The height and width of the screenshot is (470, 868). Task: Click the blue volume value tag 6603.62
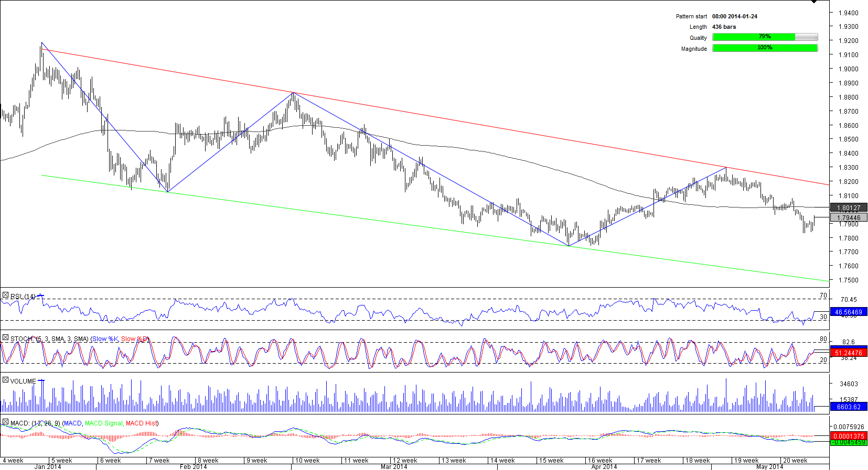click(x=849, y=407)
